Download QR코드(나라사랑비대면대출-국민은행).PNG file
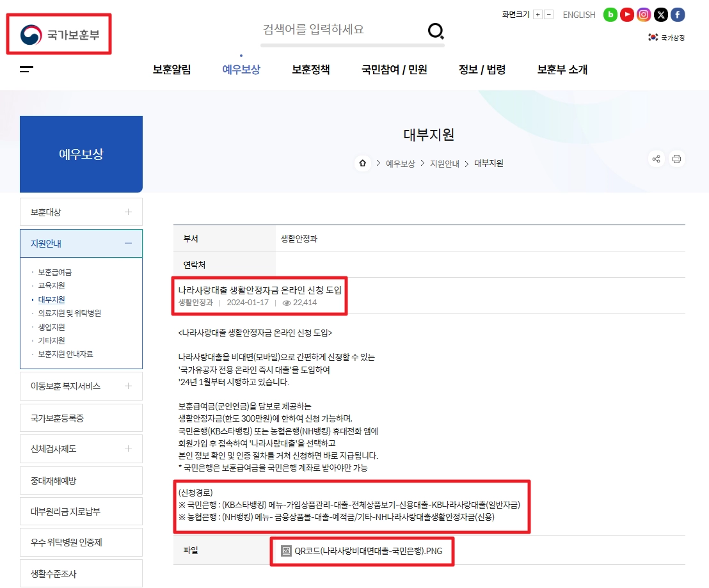This screenshot has height=588, width=709. [368, 551]
